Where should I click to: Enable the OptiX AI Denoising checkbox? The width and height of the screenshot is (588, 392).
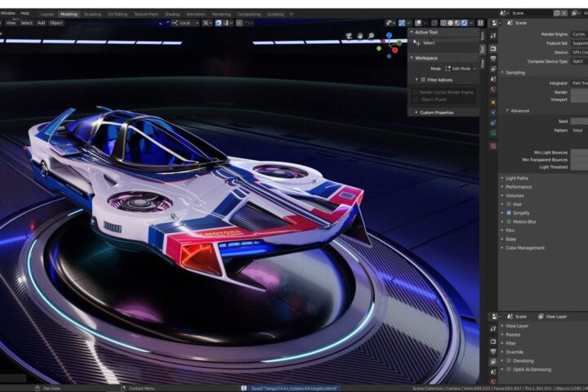(509, 369)
